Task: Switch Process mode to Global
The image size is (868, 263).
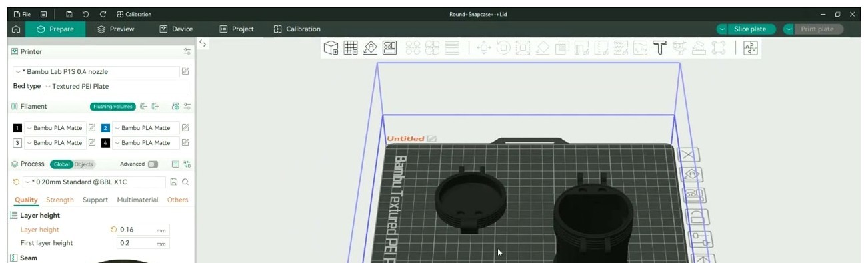Action: tap(61, 164)
